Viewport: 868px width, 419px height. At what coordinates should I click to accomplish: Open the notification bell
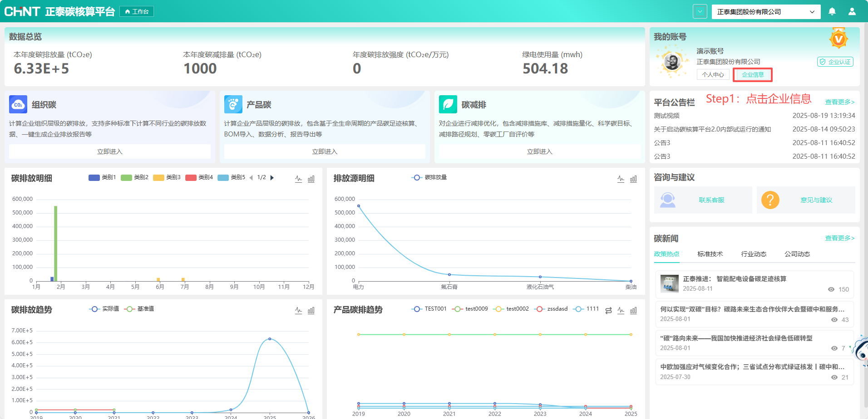click(x=832, y=11)
